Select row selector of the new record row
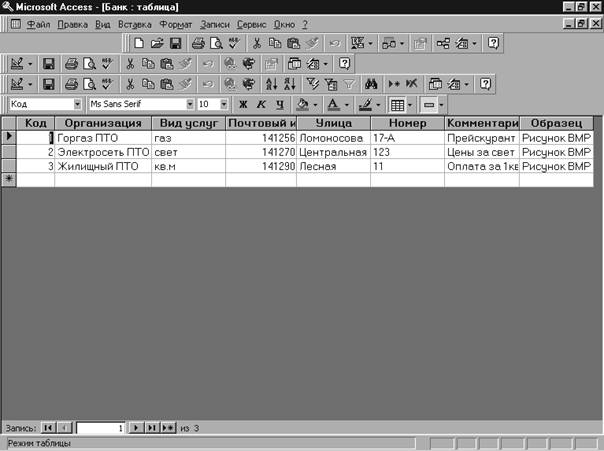 [9, 179]
